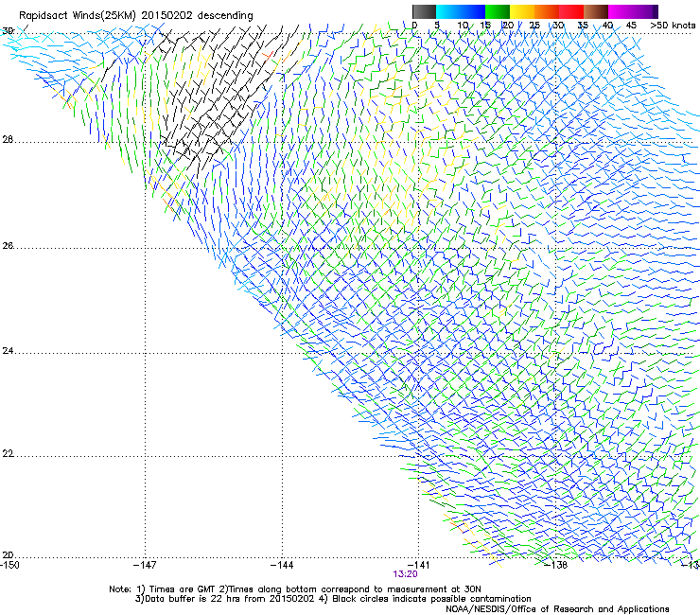Click the green 15-20 knots legend swatch

coord(498,11)
